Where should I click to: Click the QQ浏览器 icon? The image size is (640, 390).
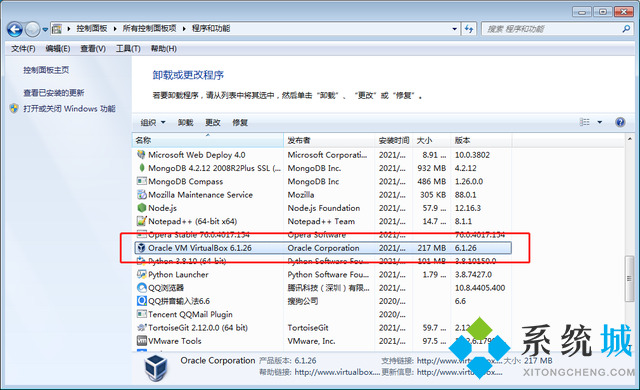(x=141, y=288)
